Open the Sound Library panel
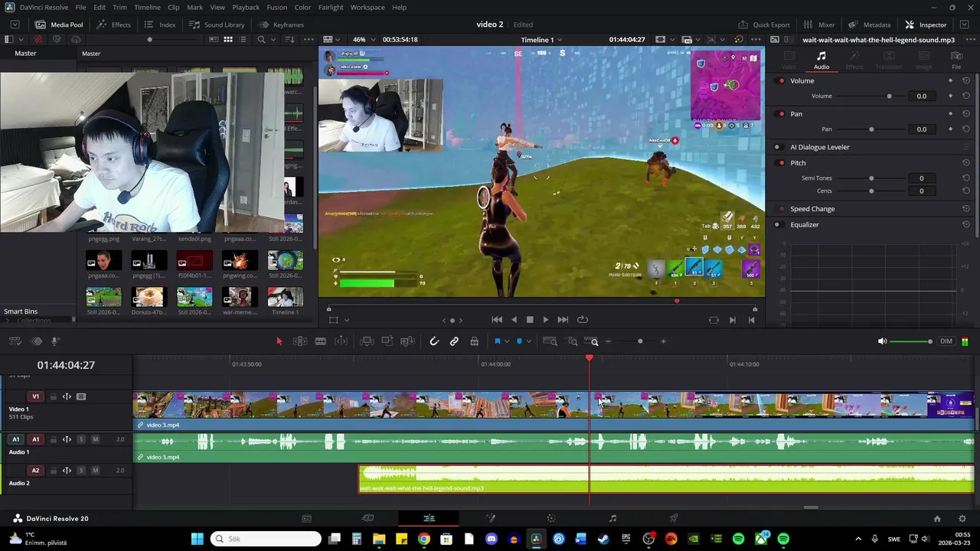 217,24
